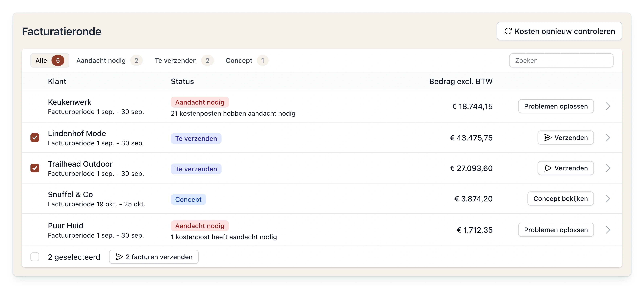Open the Aandacht nodig tab
The image size is (644, 294).
109,61
